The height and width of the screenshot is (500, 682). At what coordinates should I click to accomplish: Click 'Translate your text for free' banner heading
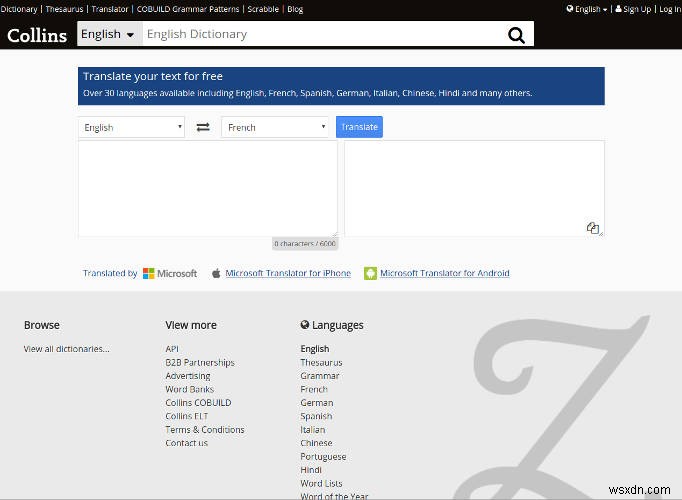coord(153,77)
